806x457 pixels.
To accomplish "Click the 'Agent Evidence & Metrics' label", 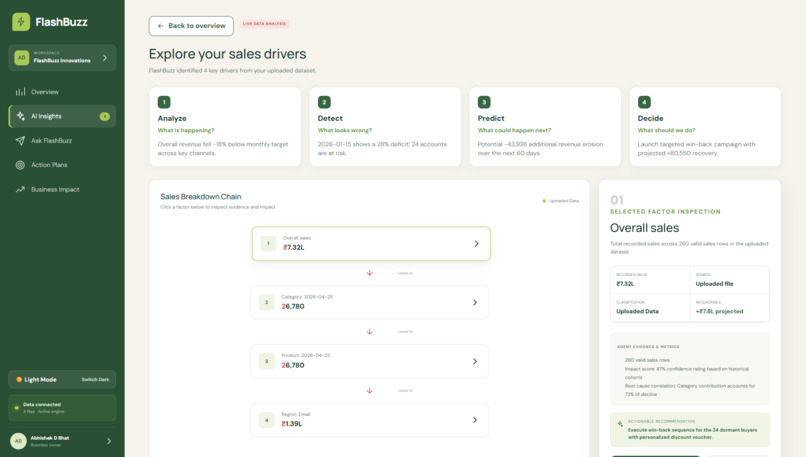I will pos(648,347).
